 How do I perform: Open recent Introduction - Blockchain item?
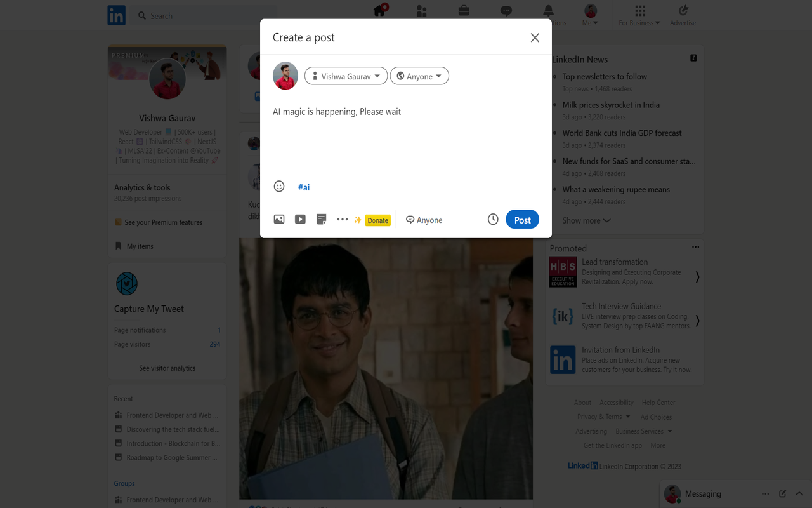coord(167,443)
